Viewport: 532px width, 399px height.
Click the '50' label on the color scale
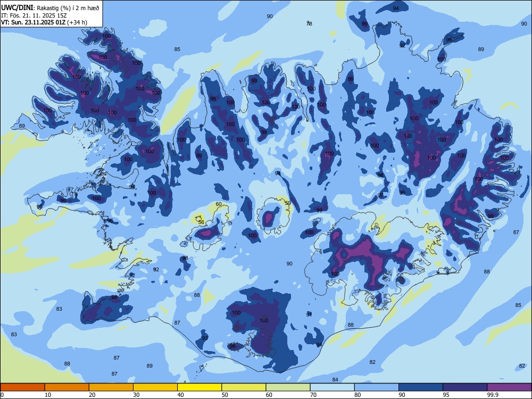click(x=225, y=395)
